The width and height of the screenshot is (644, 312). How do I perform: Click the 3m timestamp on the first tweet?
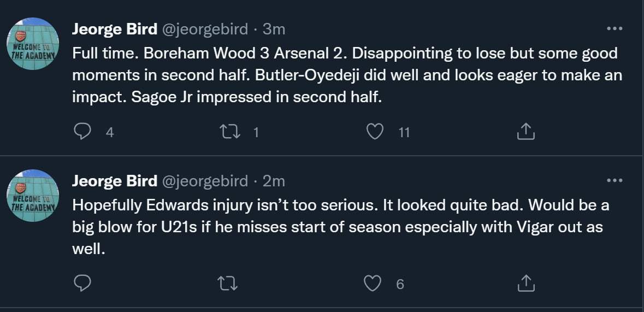[274, 29]
